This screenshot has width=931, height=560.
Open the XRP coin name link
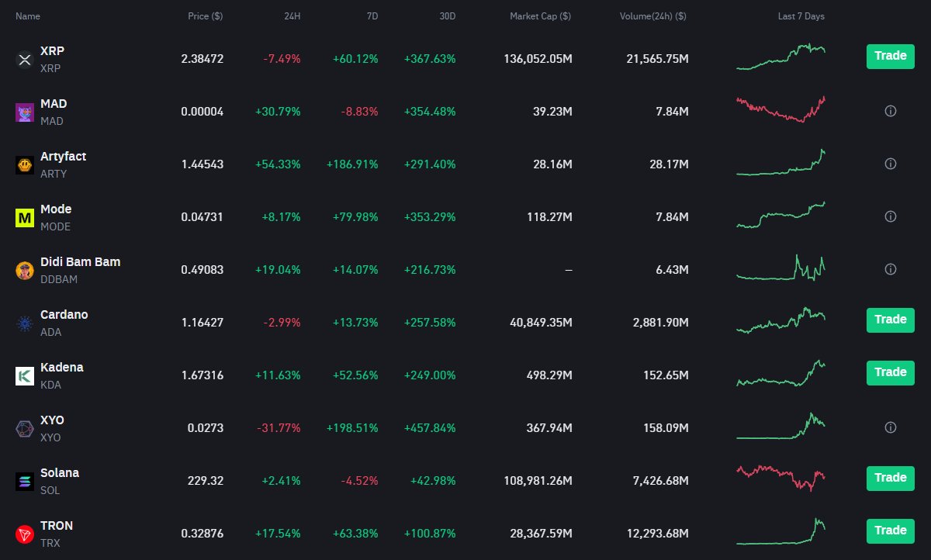pos(52,50)
